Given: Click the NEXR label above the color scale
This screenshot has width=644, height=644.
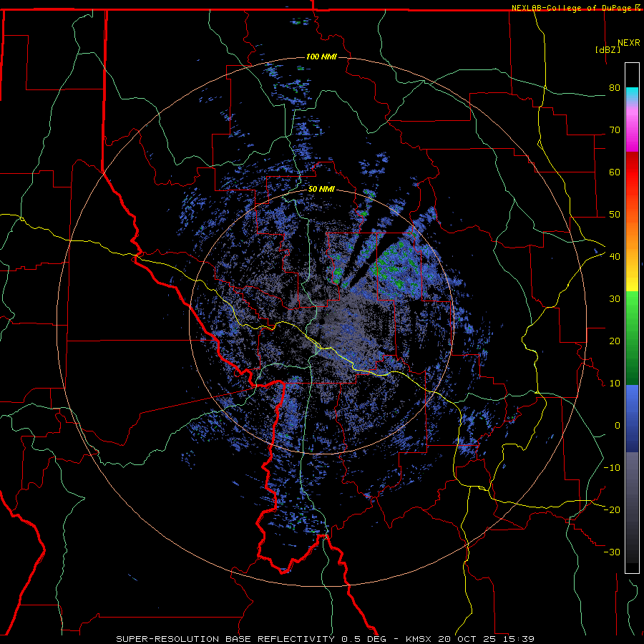Looking at the screenshot, I should point(629,43).
